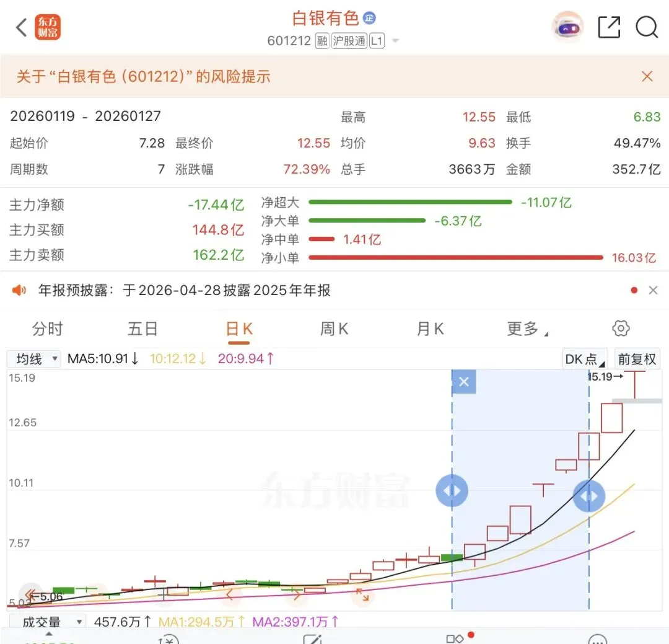Tap the blue 正 verified badge
Image resolution: width=669 pixels, height=644 pixels.
pos(369,18)
